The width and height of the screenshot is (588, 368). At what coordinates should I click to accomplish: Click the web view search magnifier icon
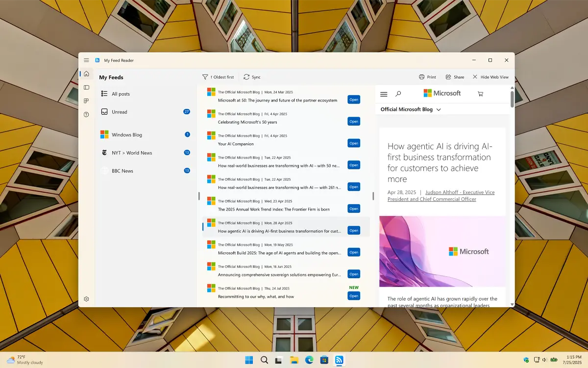pyautogui.click(x=398, y=94)
